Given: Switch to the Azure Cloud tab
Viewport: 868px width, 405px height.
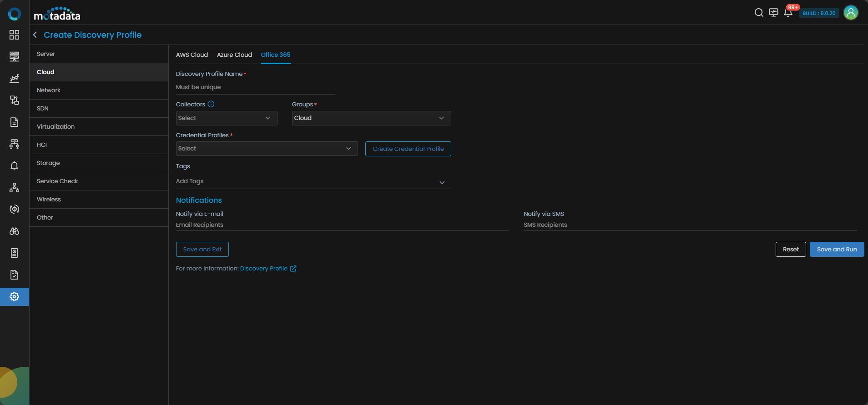Looking at the screenshot, I should point(234,55).
